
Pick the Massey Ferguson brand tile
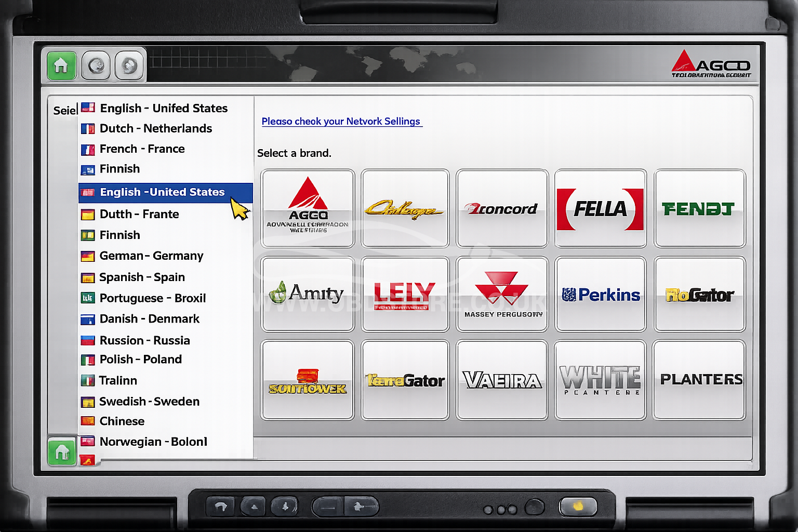click(502, 294)
